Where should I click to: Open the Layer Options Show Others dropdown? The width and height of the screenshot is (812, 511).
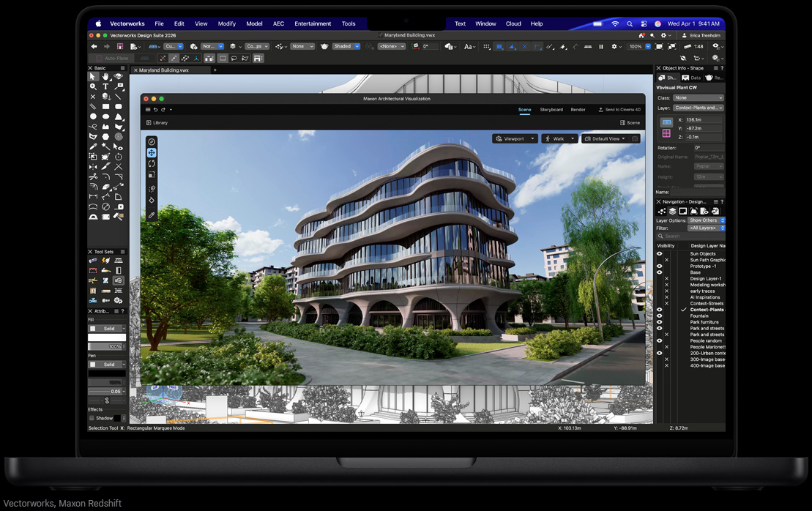pyautogui.click(x=706, y=220)
